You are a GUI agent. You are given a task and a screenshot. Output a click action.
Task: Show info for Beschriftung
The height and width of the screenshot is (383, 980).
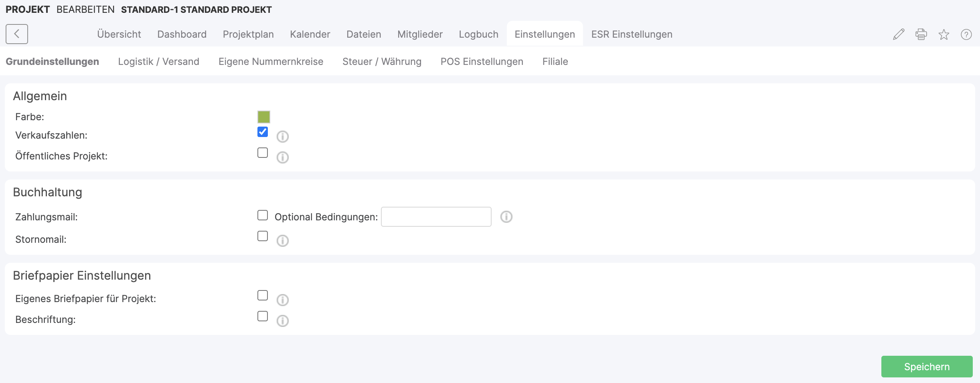coord(283,321)
